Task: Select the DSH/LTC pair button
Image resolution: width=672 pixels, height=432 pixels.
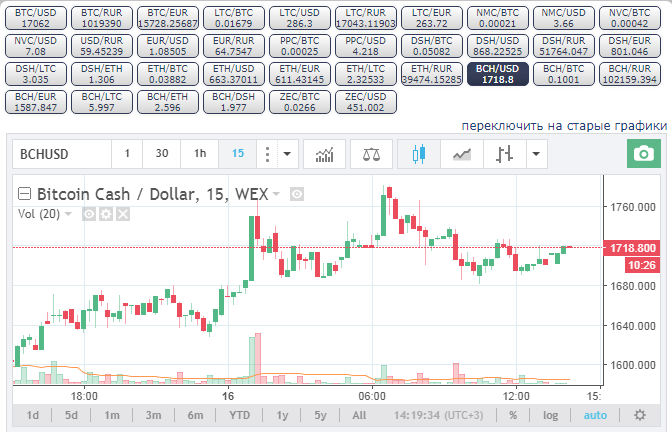Action: [36, 74]
